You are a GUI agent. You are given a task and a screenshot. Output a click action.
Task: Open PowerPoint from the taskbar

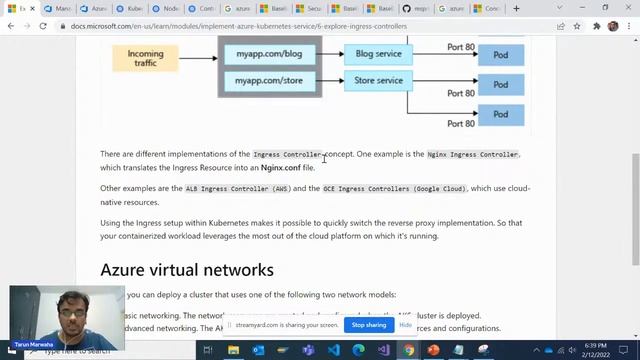point(433,350)
